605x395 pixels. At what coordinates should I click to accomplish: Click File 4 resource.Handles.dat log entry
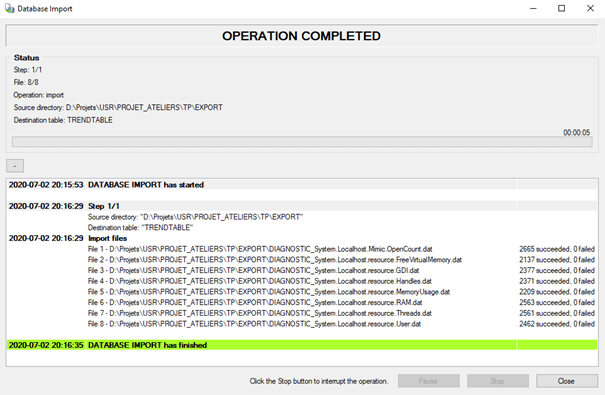[260, 281]
